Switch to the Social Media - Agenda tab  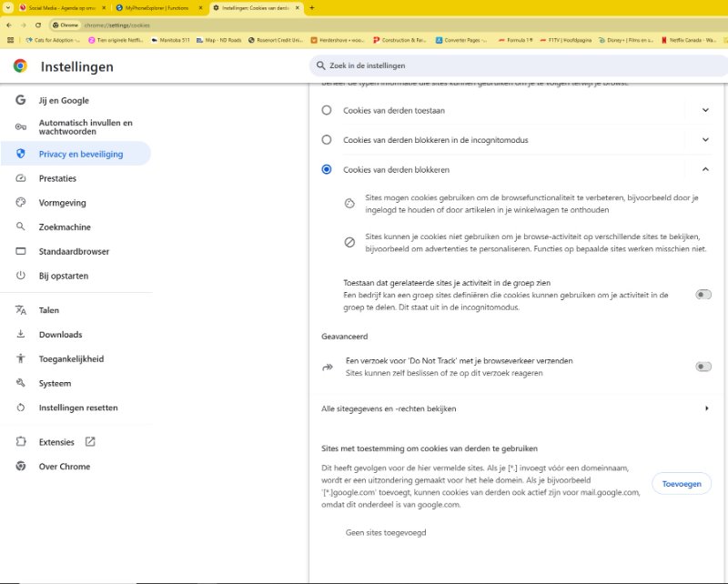[62, 8]
